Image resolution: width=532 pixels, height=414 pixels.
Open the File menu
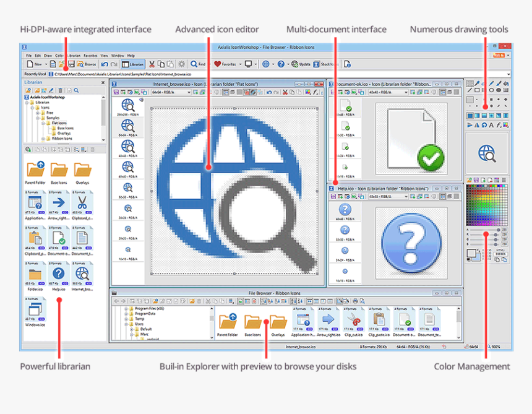click(x=29, y=56)
